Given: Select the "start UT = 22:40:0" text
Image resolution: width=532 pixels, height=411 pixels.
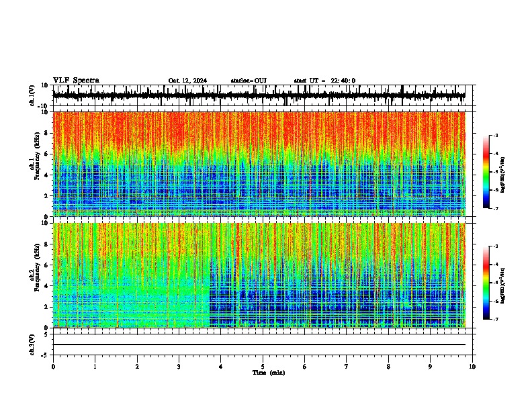Looking at the screenshot, I should point(324,81).
